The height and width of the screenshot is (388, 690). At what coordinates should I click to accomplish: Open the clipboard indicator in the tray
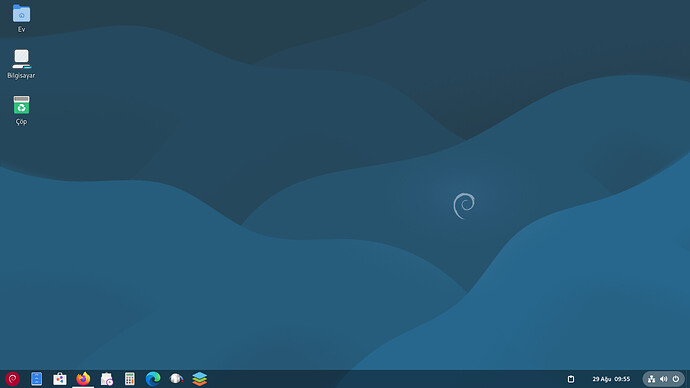point(571,379)
